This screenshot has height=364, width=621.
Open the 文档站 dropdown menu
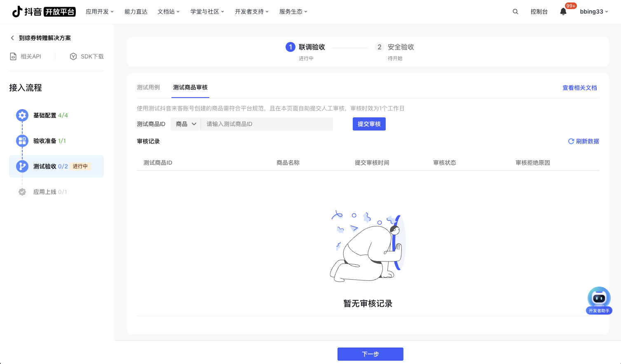168,12
